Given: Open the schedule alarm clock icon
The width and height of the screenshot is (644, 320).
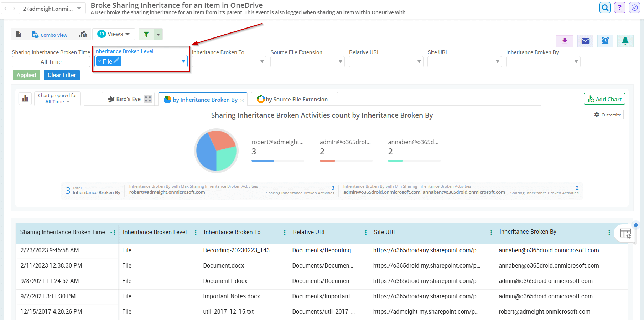Looking at the screenshot, I should 605,41.
